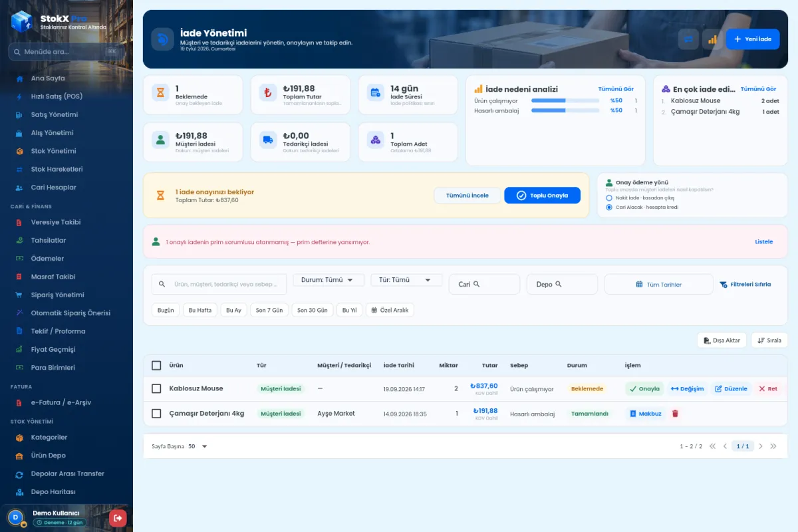Click the person icon on Müşteri İadesi card
Image resolution: width=798 pixels, height=532 pixels.
160,140
